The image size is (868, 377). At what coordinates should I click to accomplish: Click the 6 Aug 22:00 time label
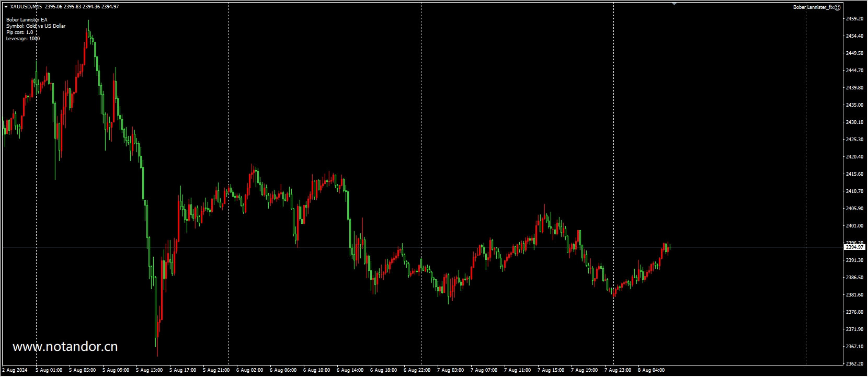[417, 370]
